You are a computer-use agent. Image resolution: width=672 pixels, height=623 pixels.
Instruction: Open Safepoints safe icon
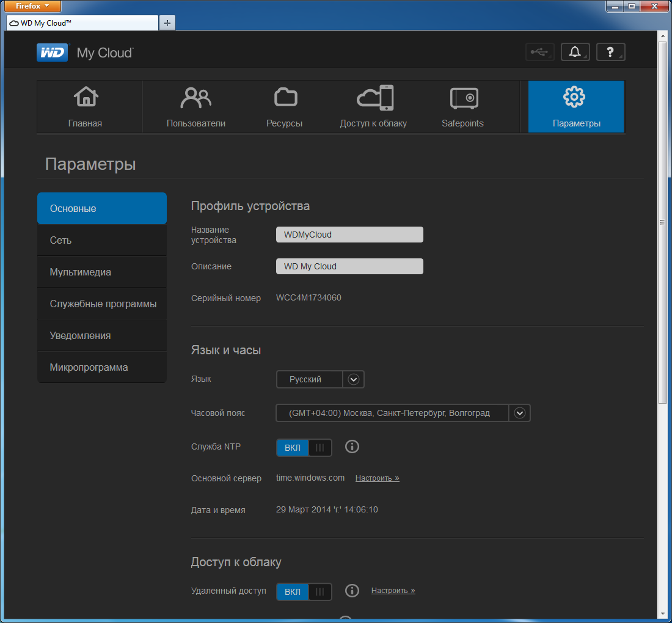[463, 98]
